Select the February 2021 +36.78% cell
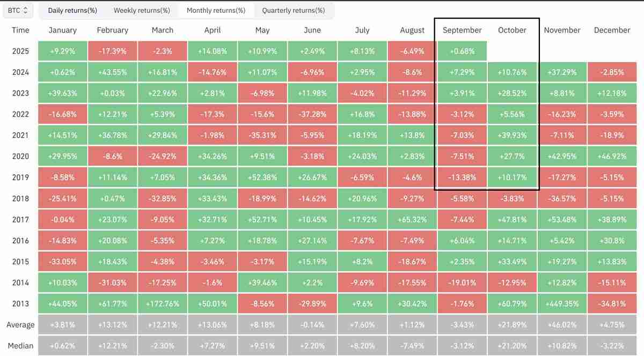 point(112,135)
